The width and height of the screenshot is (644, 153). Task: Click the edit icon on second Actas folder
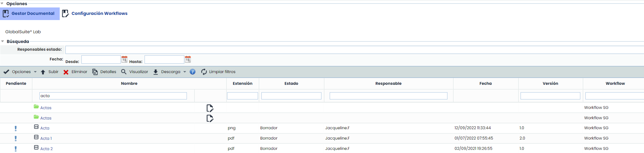pyautogui.click(x=210, y=118)
